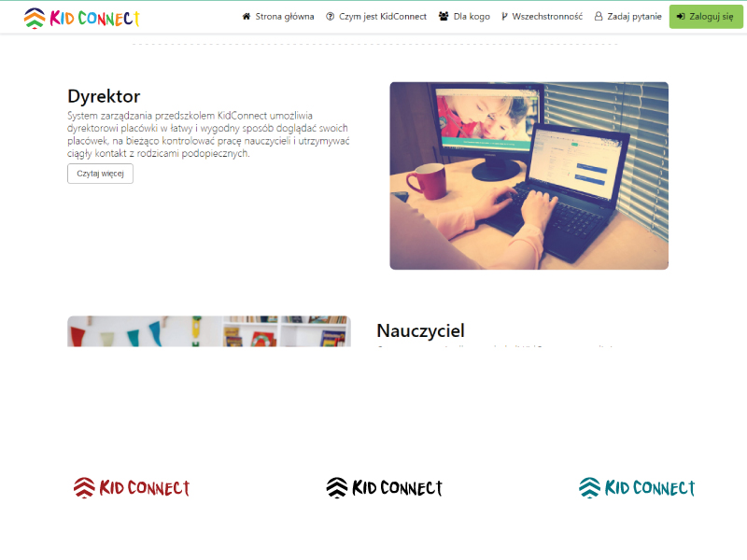This screenshot has height=560, width=747.
Task: Click the people group icon for Dla kogo
Action: pyautogui.click(x=444, y=17)
